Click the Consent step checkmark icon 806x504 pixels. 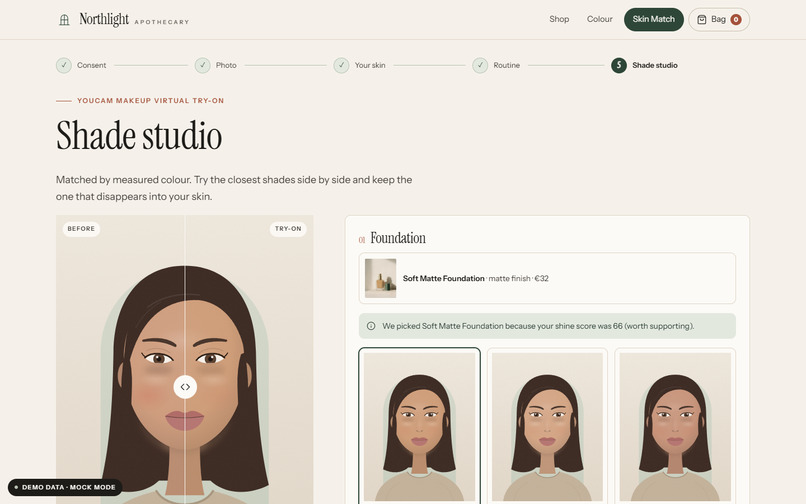coord(64,65)
